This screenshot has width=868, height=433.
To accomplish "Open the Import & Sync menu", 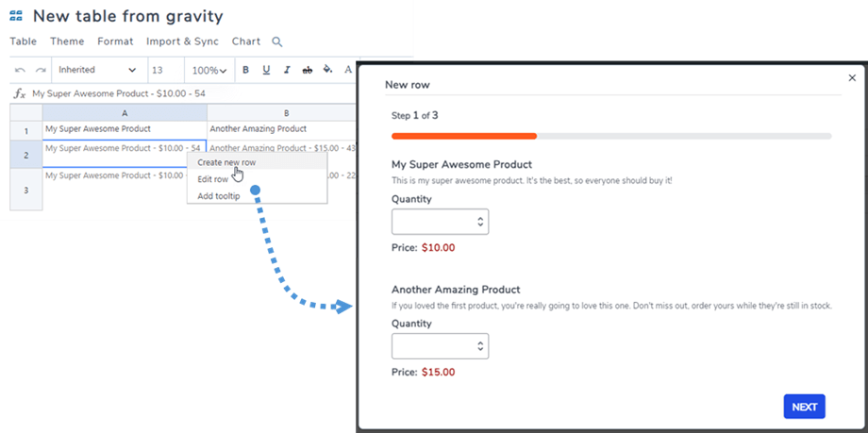I will point(182,42).
